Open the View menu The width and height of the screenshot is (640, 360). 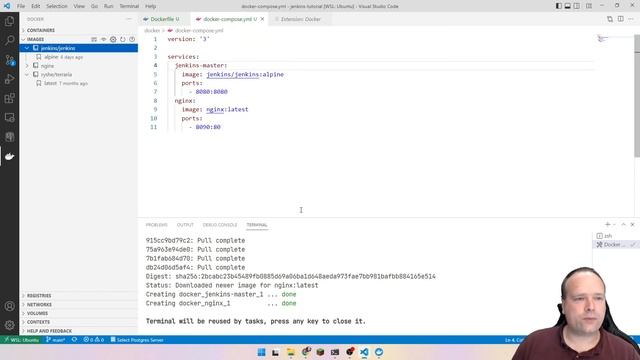point(79,6)
